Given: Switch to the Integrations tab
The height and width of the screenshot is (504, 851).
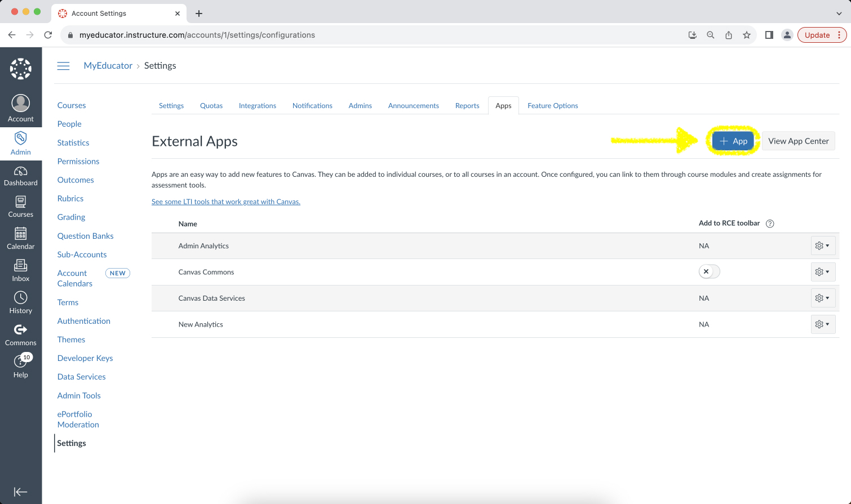Looking at the screenshot, I should click(258, 105).
